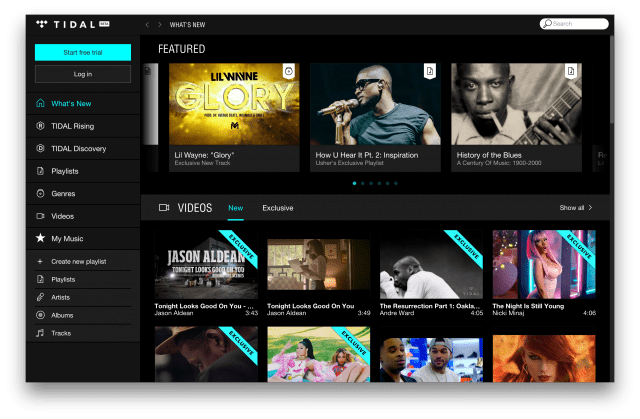Open My Music section
This screenshot has width=640, height=419.
click(x=83, y=239)
